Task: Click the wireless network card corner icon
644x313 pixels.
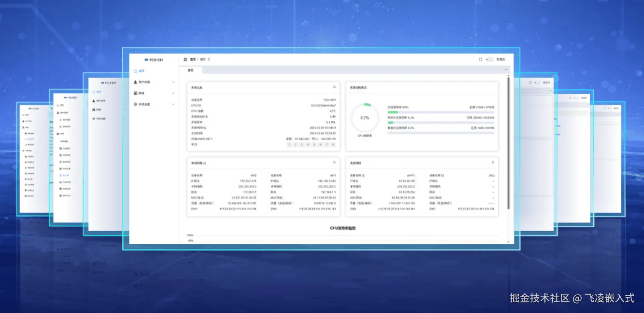Action: [x=493, y=163]
